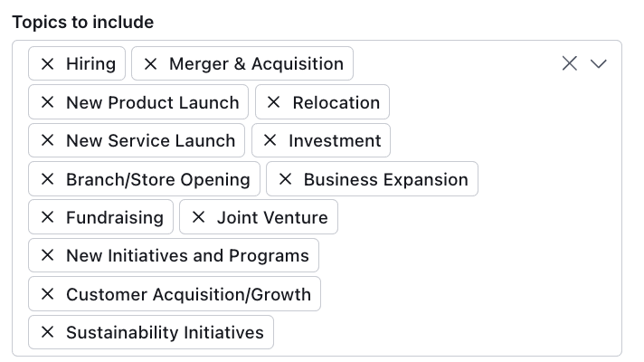Remove the Business Expansion tag
Viewport: 644px width, 362px height.
coord(286,179)
